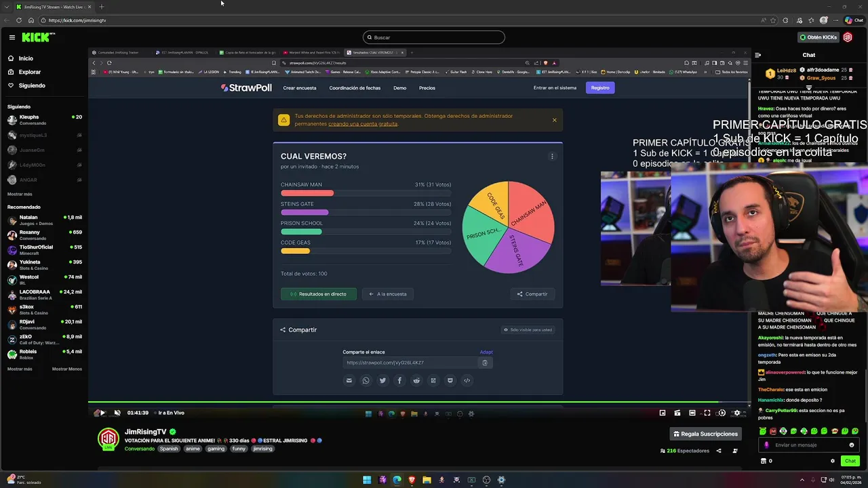This screenshot has height=488, width=868.
Task: Open File Explorer from the taskbar
Action: (x=427, y=480)
